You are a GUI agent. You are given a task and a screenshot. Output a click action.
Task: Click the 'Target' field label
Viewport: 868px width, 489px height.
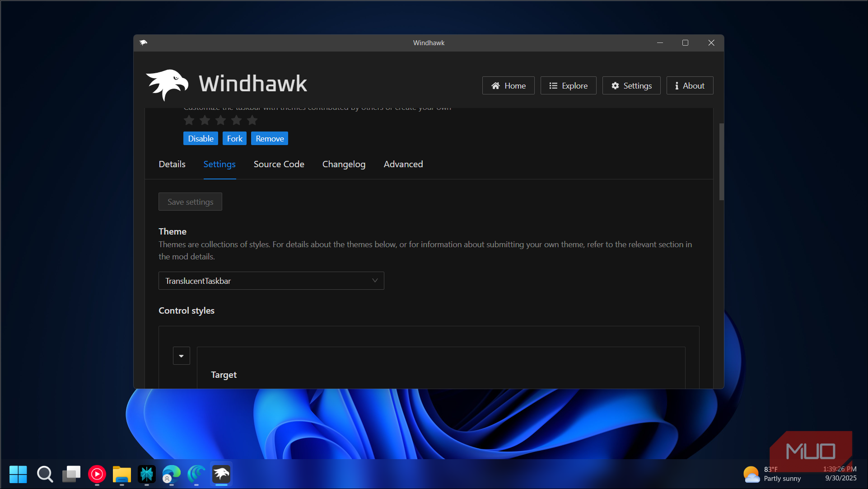[x=224, y=375]
